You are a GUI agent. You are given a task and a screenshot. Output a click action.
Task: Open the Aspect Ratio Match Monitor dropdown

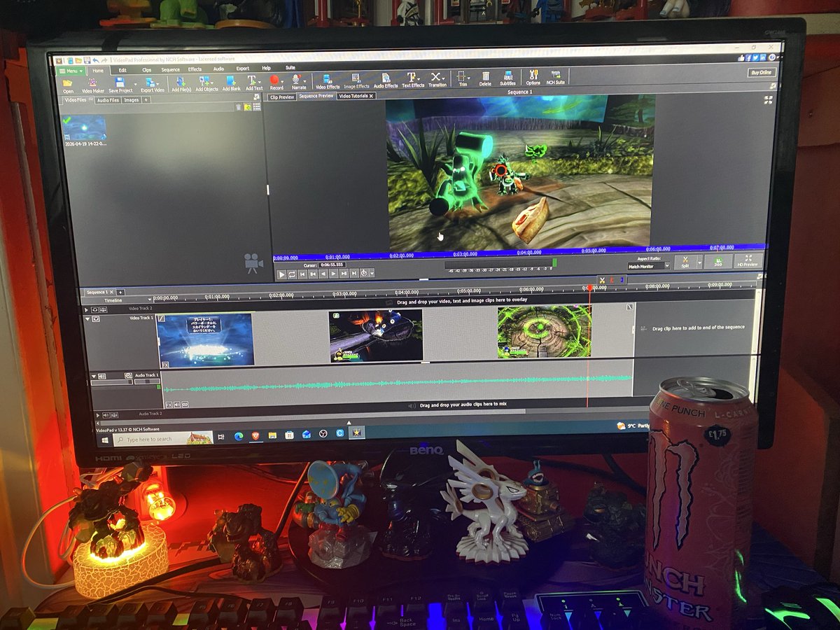(648, 266)
